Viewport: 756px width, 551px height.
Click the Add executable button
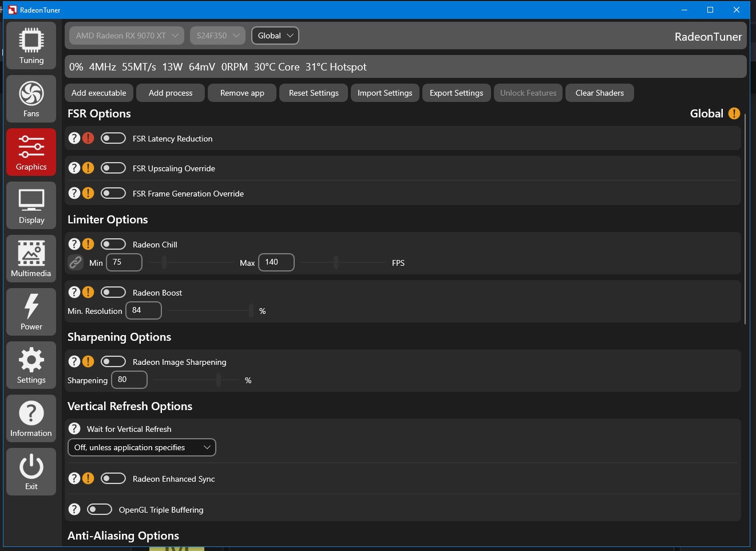(x=99, y=93)
